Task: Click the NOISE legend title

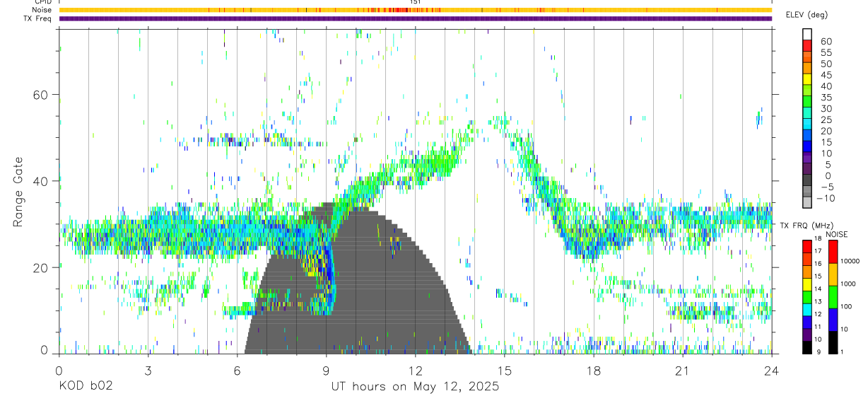Action: click(836, 233)
